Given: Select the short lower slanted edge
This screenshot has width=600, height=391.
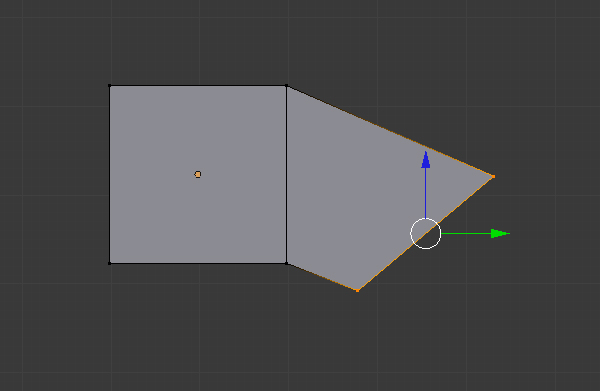Looking at the screenshot, I should click(x=322, y=277).
